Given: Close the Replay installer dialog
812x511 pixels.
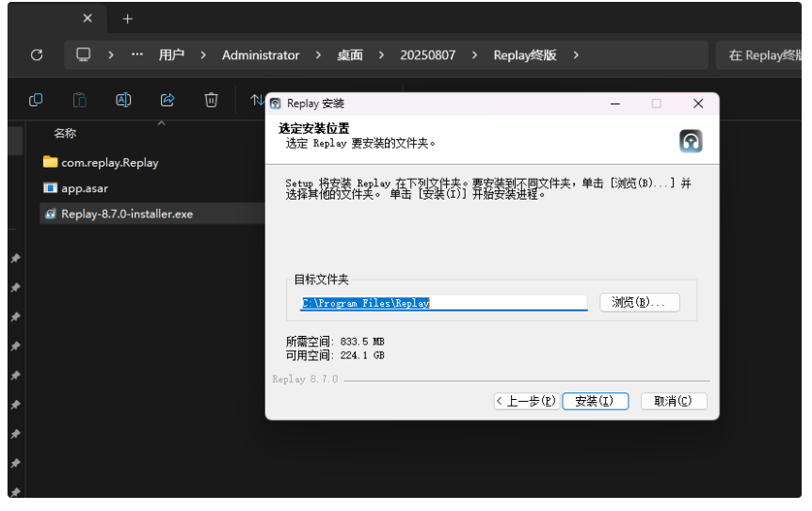Looking at the screenshot, I should [698, 104].
